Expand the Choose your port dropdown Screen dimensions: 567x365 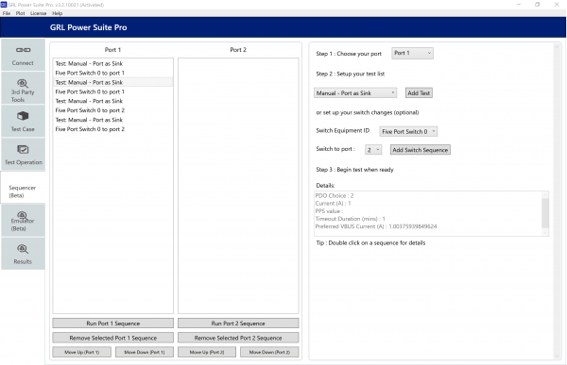[x=412, y=53]
